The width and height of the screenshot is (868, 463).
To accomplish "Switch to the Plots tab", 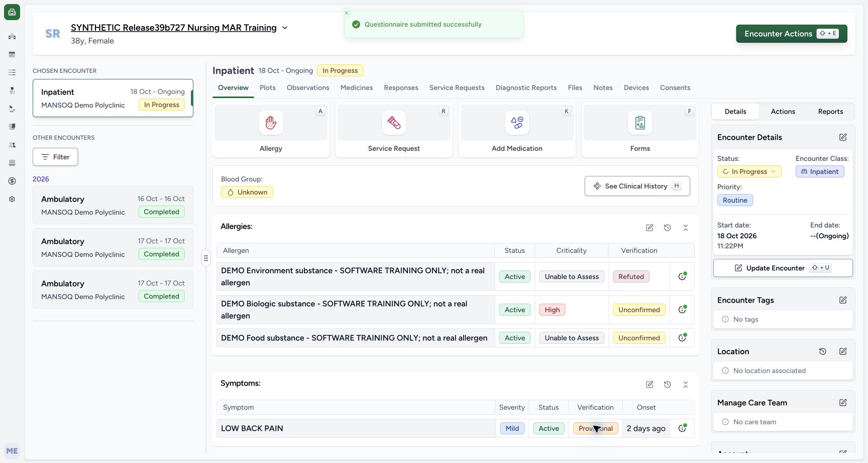I will point(268,87).
